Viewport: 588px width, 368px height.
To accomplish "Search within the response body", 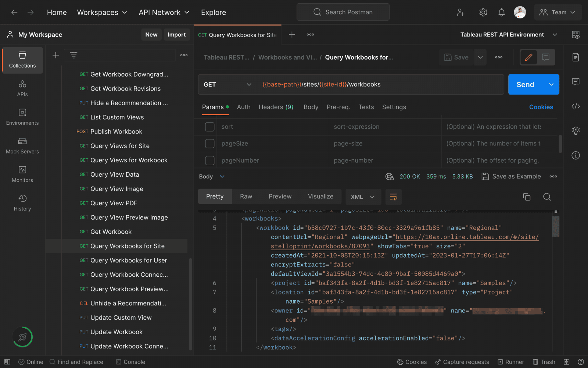I will pos(547,197).
